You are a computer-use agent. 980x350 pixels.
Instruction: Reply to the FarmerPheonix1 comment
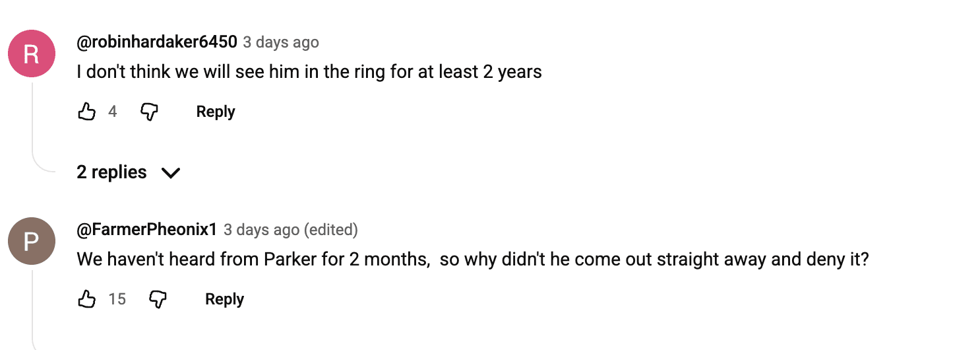click(224, 300)
